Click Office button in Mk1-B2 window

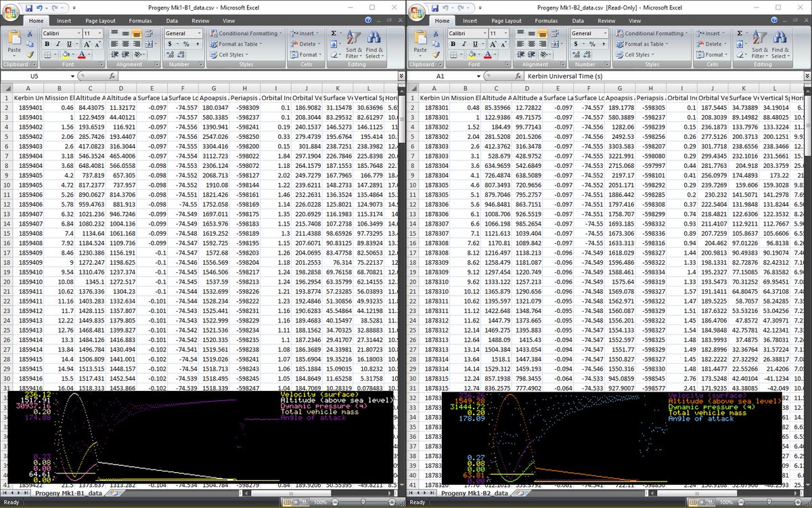(x=418, y=12)
